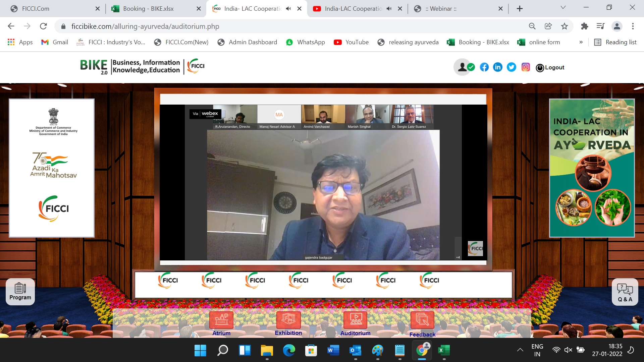Bookmark this page with star icon
644x362 pixels.
pos(565,26)
